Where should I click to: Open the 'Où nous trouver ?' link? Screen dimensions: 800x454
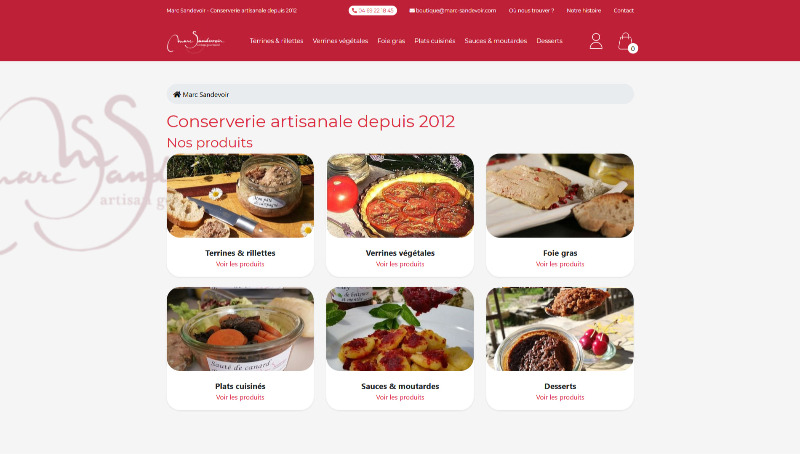531,10
